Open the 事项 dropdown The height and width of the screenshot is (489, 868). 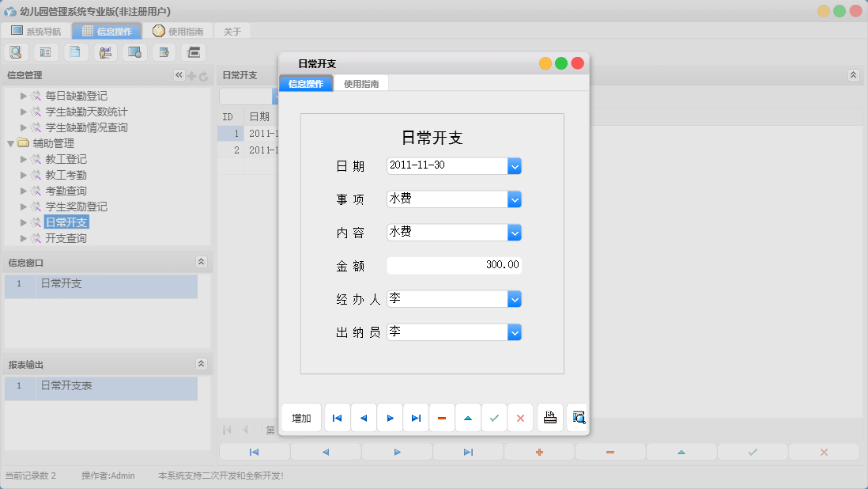[515, 199]
